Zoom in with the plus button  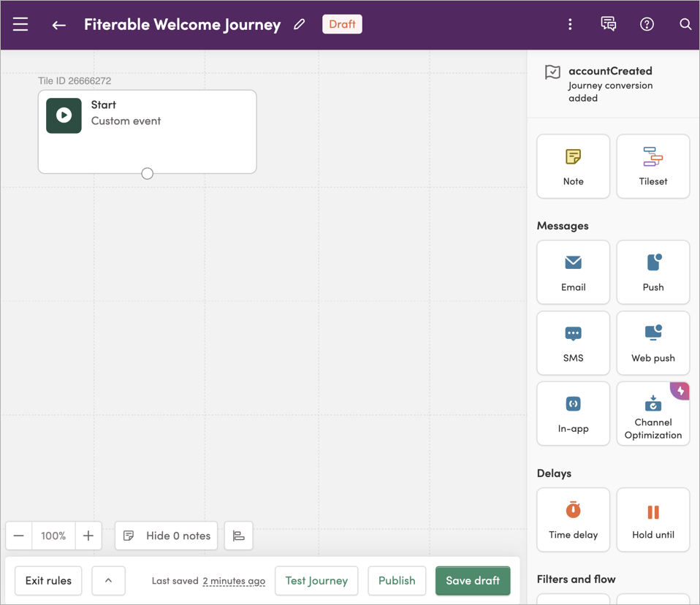point(88,536)
